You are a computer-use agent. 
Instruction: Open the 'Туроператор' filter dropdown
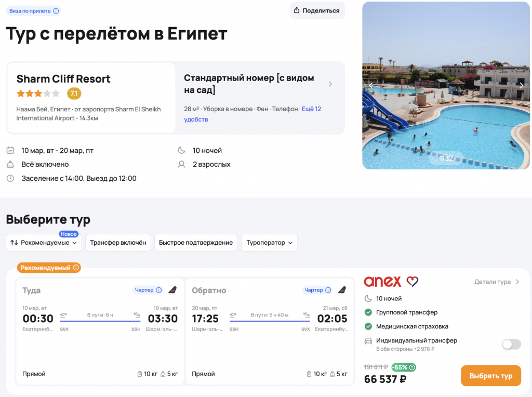tap(269, 243)
